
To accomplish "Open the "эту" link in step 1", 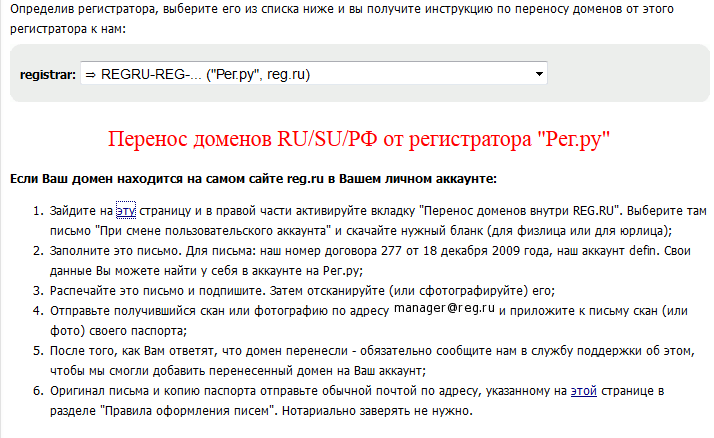I will (x=126, y=211).
